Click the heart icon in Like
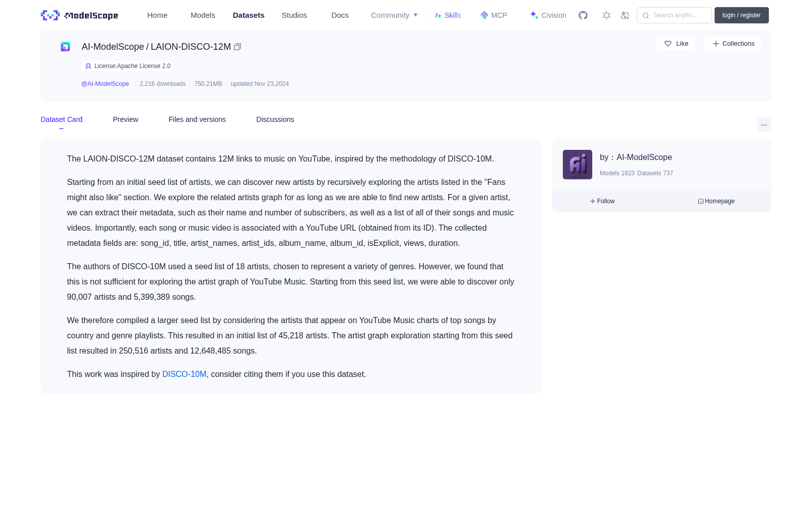This screenshot has height=508, width=812. pyautogui.click(x=668, y=44)
